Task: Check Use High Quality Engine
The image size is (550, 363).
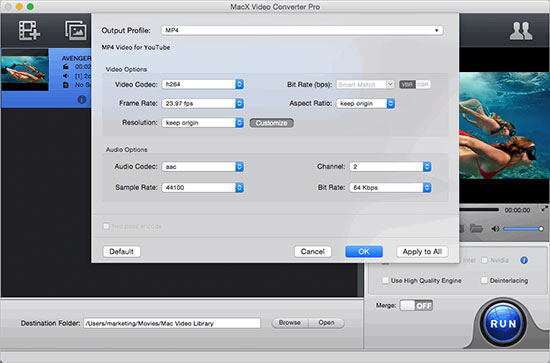Action: (385, 280)
